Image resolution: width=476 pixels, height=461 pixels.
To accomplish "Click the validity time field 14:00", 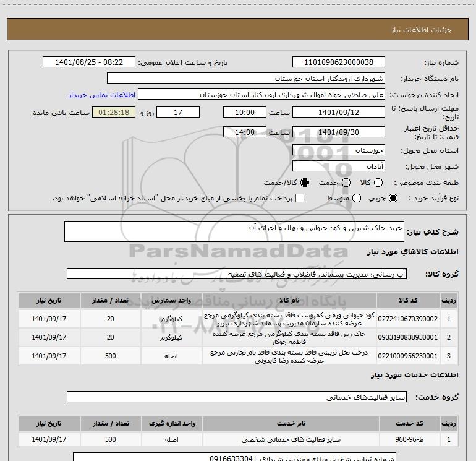I will 245,132.
